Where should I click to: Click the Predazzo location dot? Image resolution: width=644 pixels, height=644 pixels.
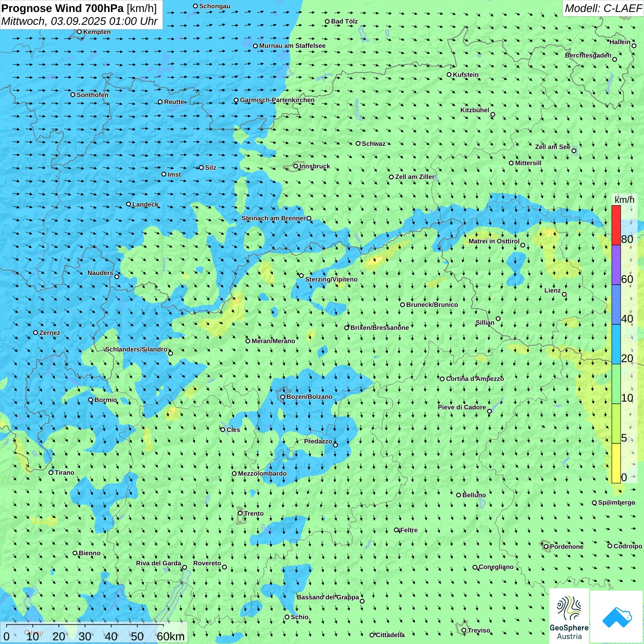click(335, 445)
